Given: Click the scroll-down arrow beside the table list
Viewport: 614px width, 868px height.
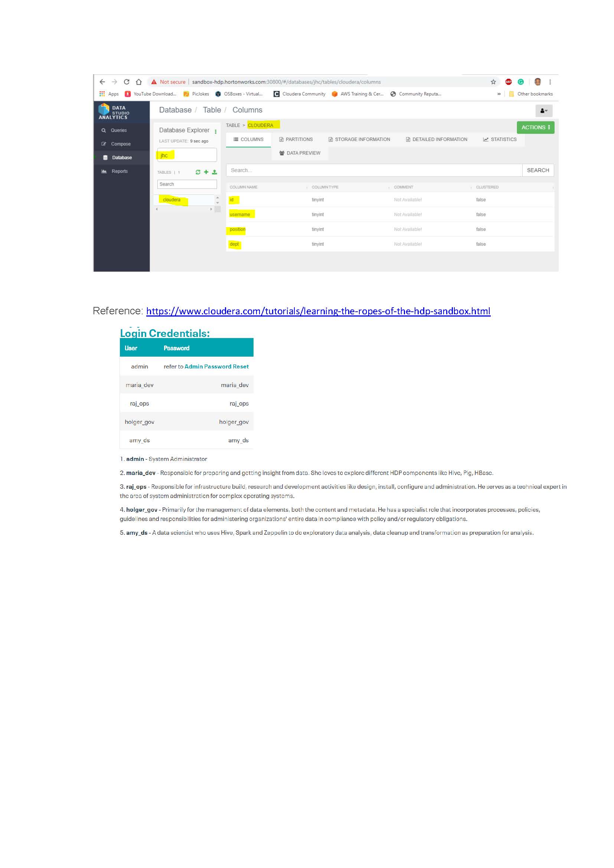Looking at the screenshot, I should [218, 203].
